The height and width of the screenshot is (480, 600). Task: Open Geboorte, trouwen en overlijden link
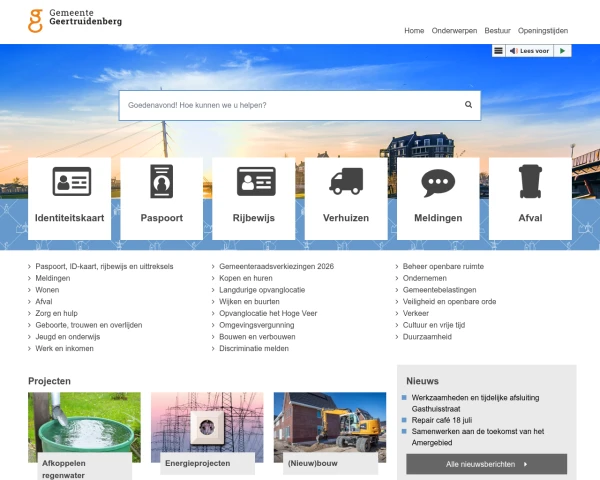89,325
